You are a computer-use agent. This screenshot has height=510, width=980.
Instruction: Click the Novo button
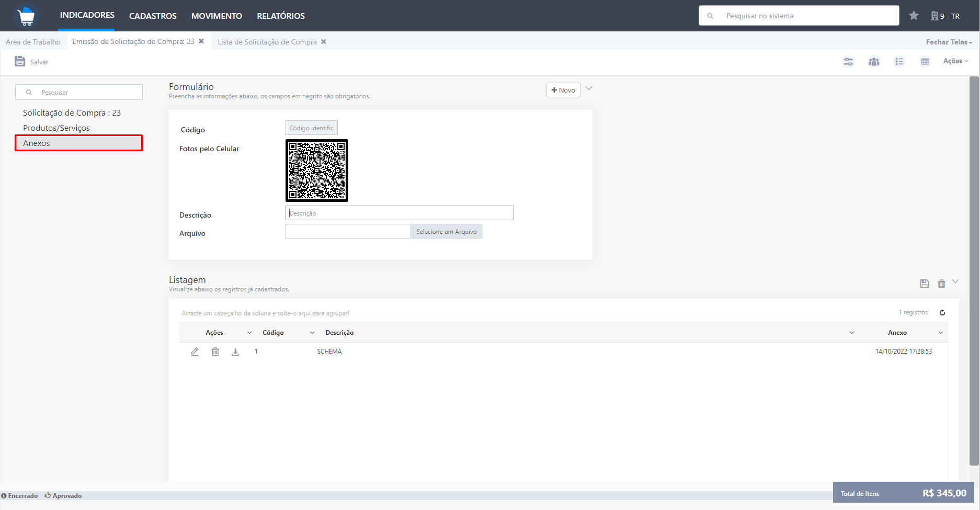click(563, 90)
